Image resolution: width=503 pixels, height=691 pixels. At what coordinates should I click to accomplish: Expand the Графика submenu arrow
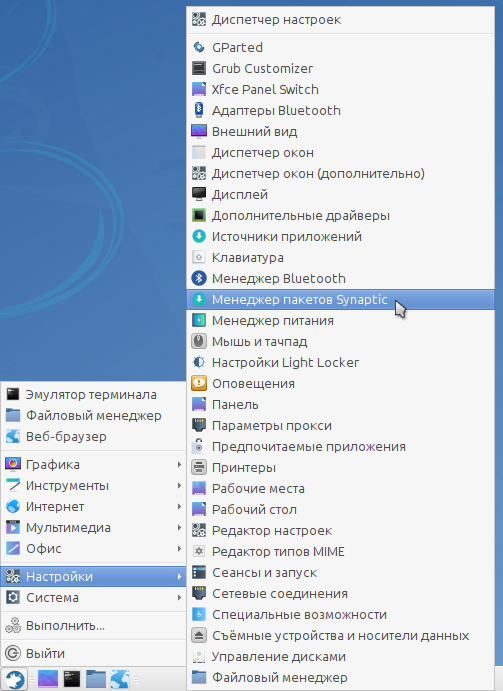tap(179, 464)
